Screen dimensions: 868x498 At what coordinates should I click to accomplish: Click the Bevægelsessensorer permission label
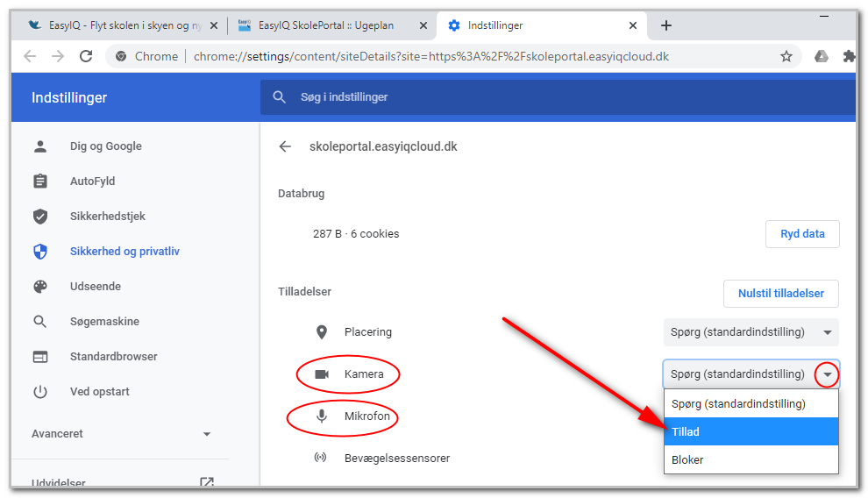click(x=397, y=459)
